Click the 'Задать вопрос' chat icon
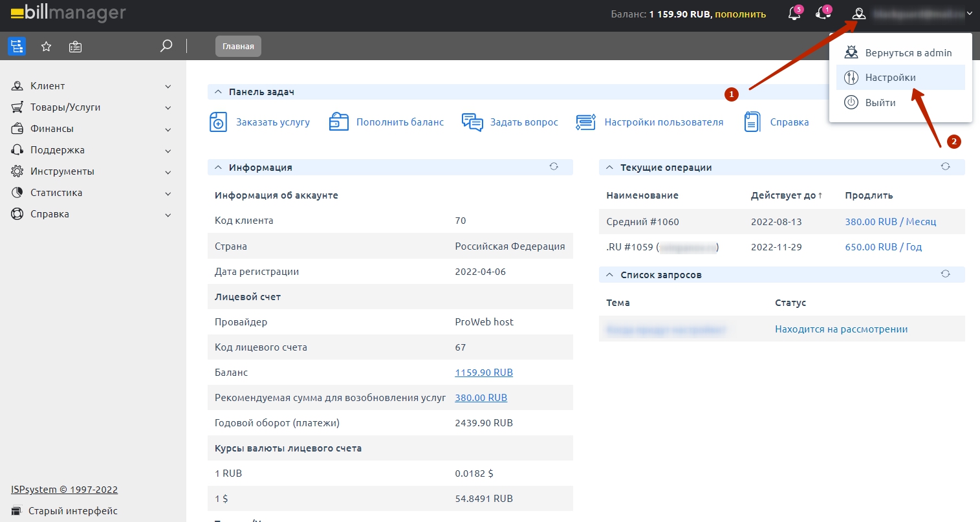 pos(472,122)
